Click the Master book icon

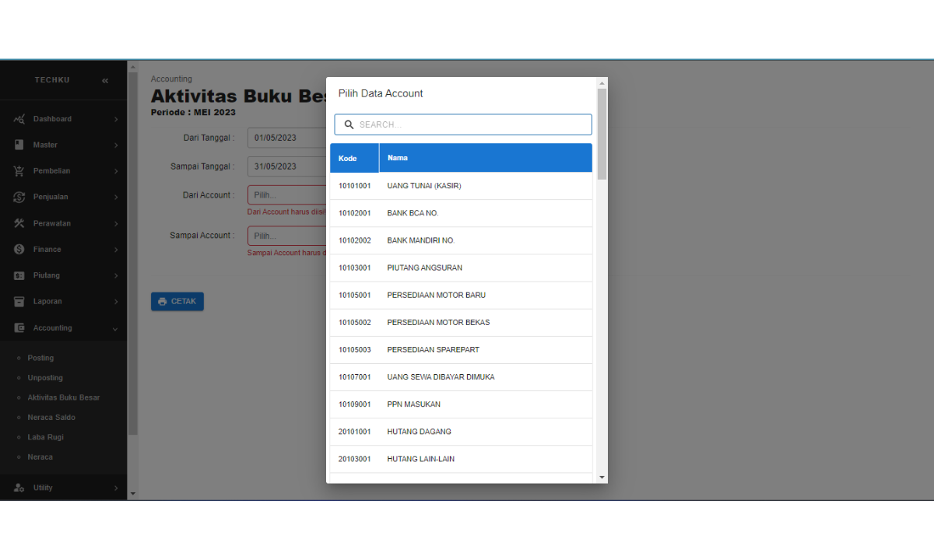tap(19, 145)
